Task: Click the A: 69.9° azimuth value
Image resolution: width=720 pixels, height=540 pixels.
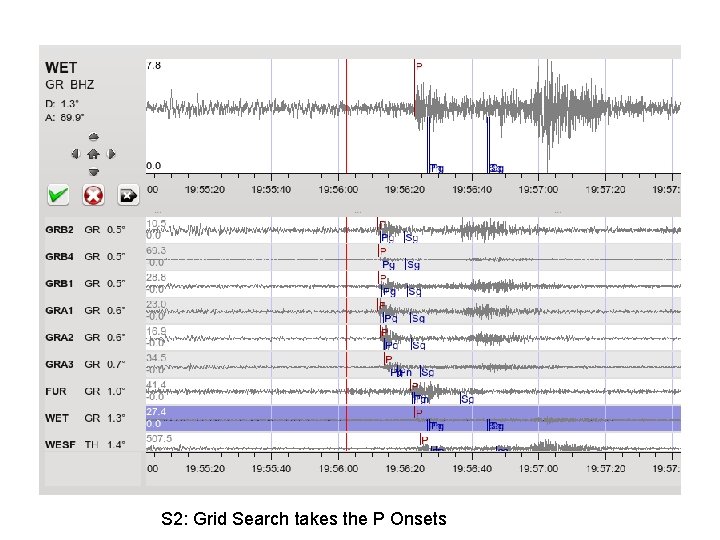Action: pos(64,118)
